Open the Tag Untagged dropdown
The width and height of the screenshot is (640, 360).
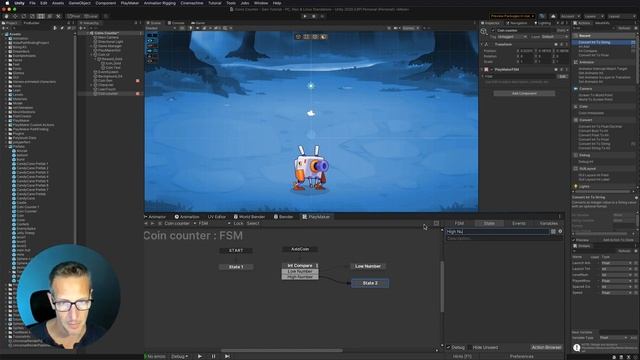(x=512, y=37)
